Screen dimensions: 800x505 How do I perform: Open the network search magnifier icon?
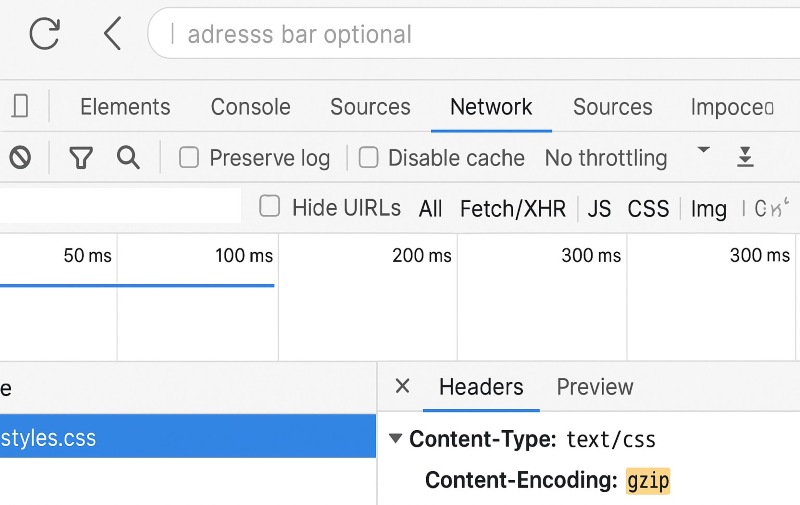128,157
